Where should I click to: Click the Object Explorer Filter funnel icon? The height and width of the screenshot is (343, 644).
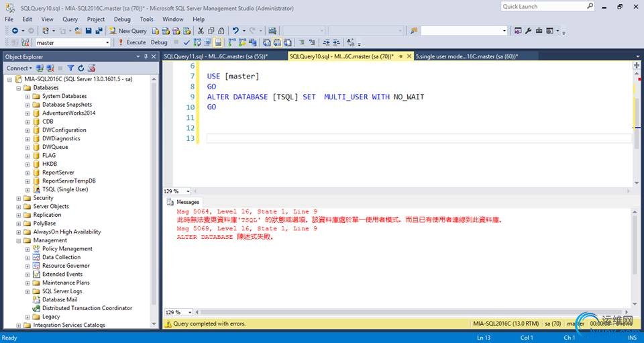pos(70,68)
